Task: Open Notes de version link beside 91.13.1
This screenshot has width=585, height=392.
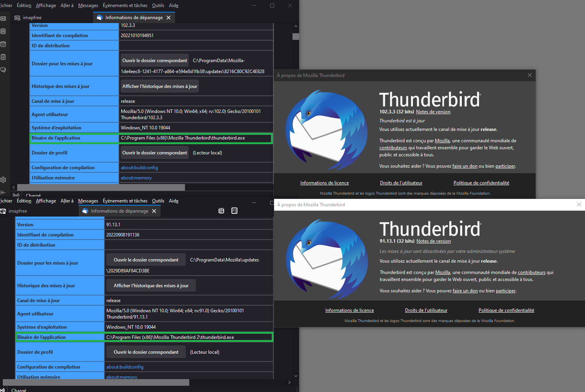Action: click(434, 241)
